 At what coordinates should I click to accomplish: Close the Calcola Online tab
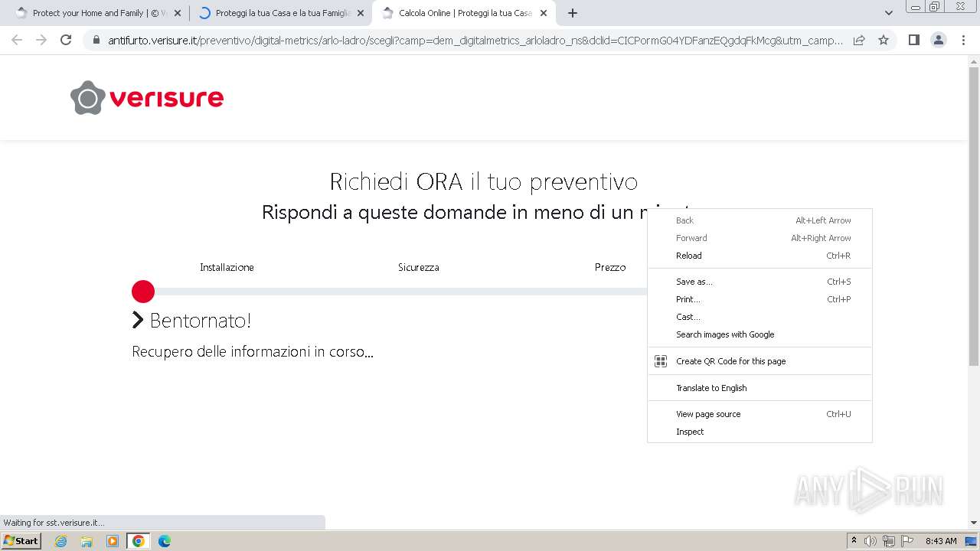point(544,13)
